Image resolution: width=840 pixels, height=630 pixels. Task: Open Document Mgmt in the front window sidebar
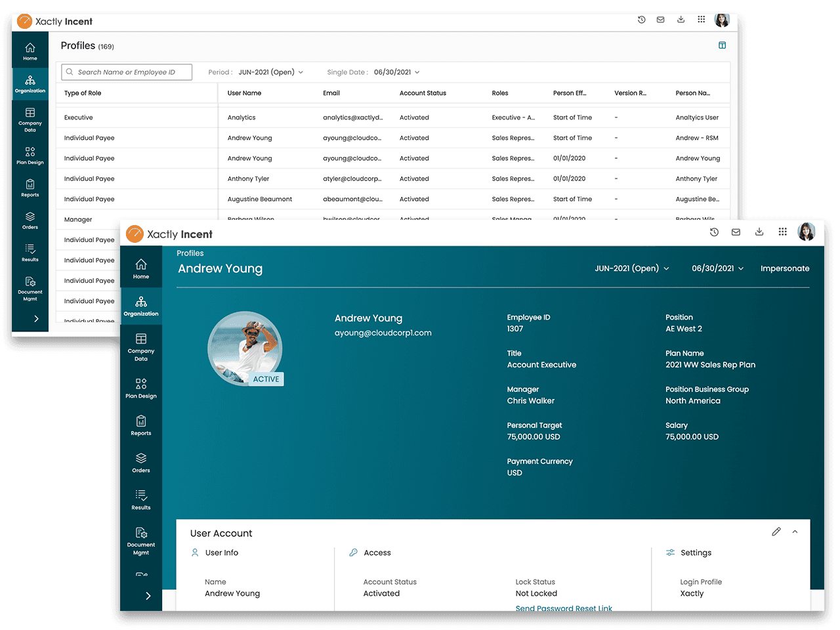141,541
